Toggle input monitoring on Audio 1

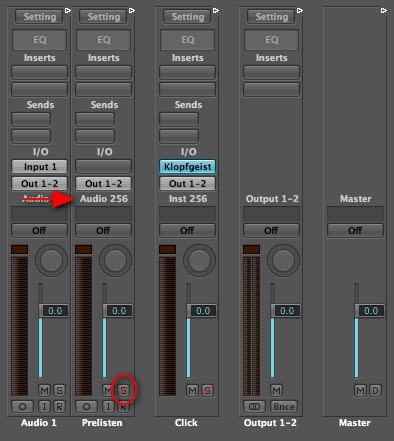pos(44,407)
